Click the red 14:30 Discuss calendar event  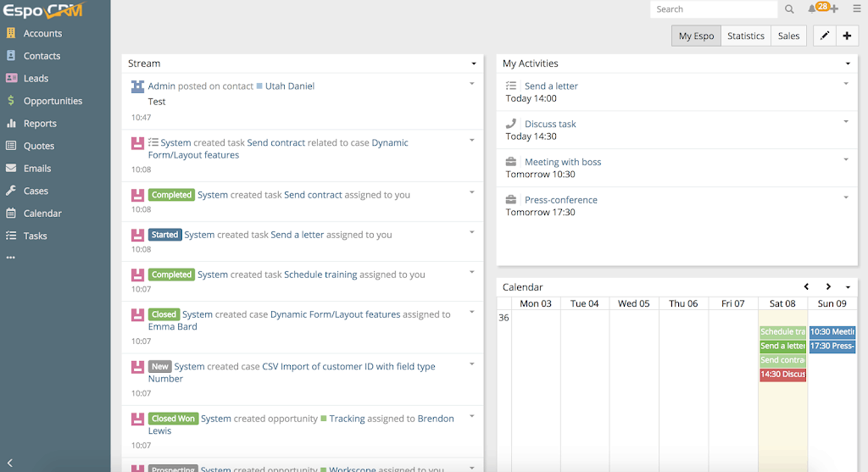click(x=782, y=375)
